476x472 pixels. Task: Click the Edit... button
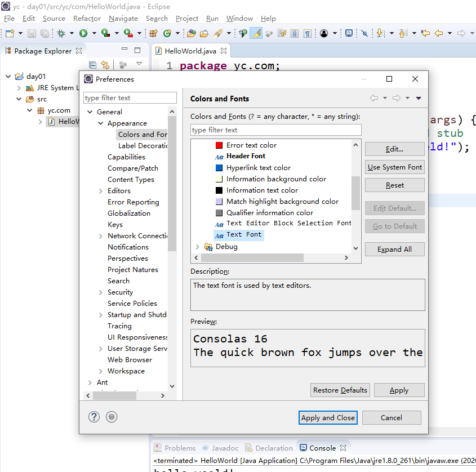[394, 149]
